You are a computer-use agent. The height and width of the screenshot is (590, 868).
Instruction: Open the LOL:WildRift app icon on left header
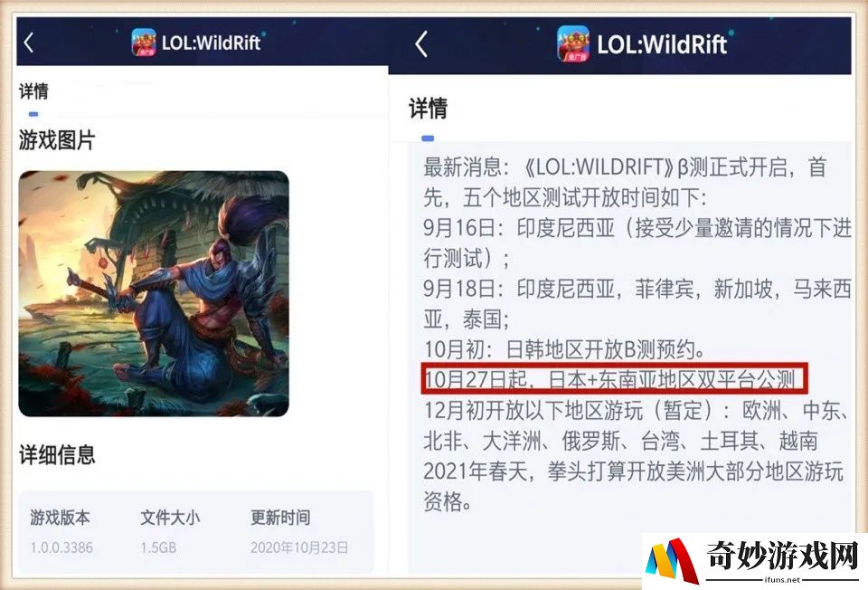coord(144,43)
